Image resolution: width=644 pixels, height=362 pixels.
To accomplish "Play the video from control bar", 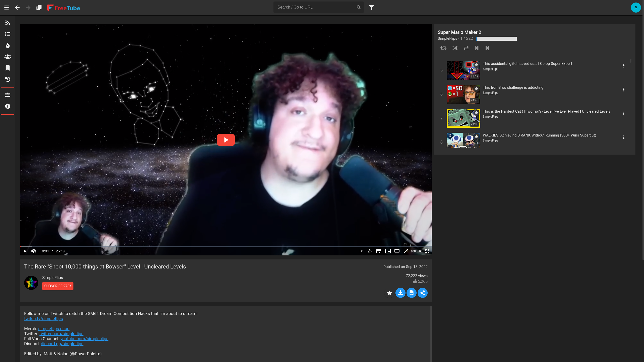I will click(x=25, y=251).
